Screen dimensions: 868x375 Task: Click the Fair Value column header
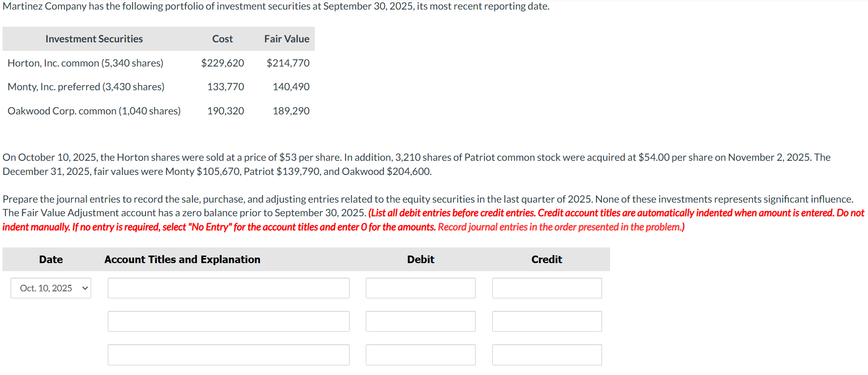point(287,39)
